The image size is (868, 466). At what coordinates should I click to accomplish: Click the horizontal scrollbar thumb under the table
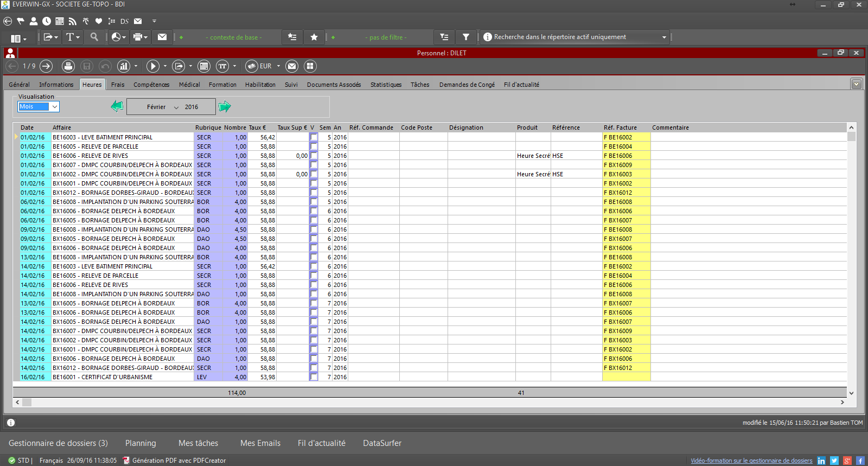tap(27, 403)
